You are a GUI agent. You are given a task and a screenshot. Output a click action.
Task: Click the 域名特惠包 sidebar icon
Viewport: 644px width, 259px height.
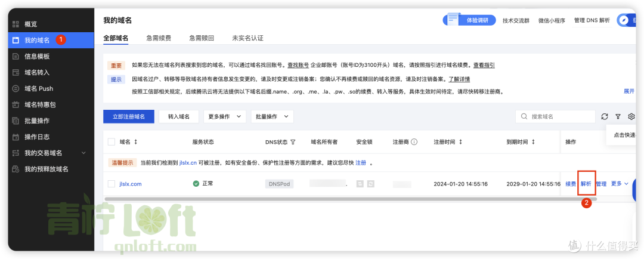tap(16, 104)
